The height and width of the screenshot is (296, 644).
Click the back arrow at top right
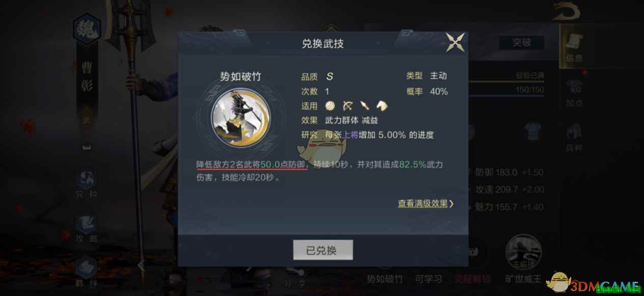[x=566, y=10]
